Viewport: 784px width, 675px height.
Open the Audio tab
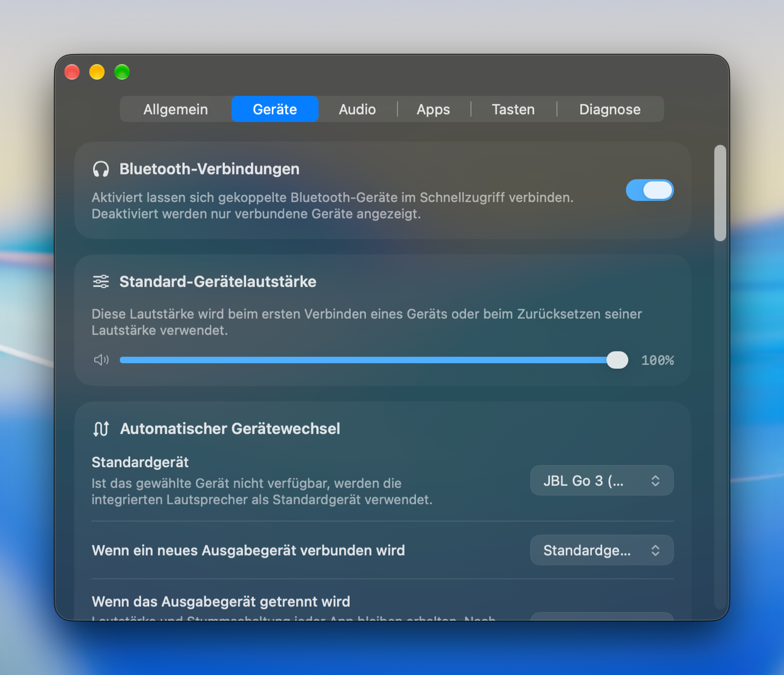tap(357, 109)
